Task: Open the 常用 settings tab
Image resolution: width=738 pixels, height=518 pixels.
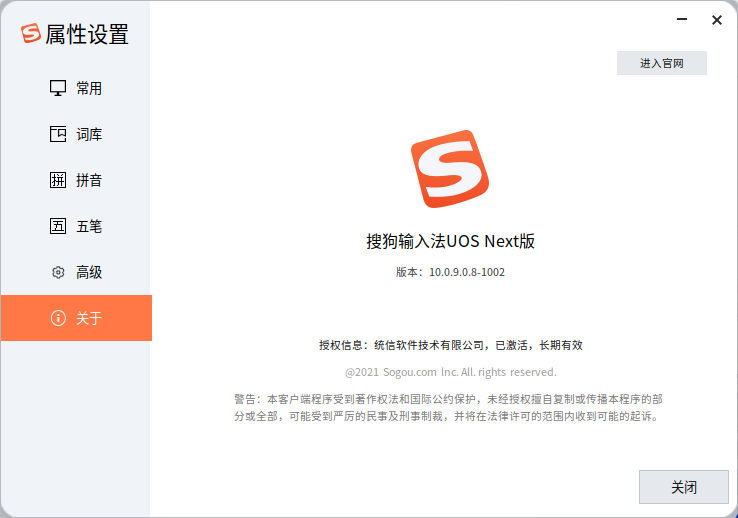Action: click(76, 88)
